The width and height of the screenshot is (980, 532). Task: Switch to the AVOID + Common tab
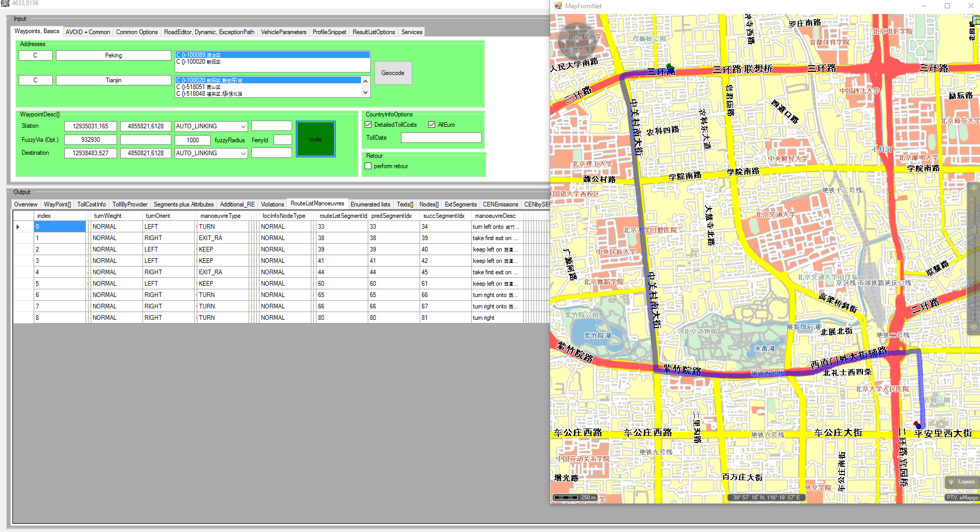[x=88, y=32]
